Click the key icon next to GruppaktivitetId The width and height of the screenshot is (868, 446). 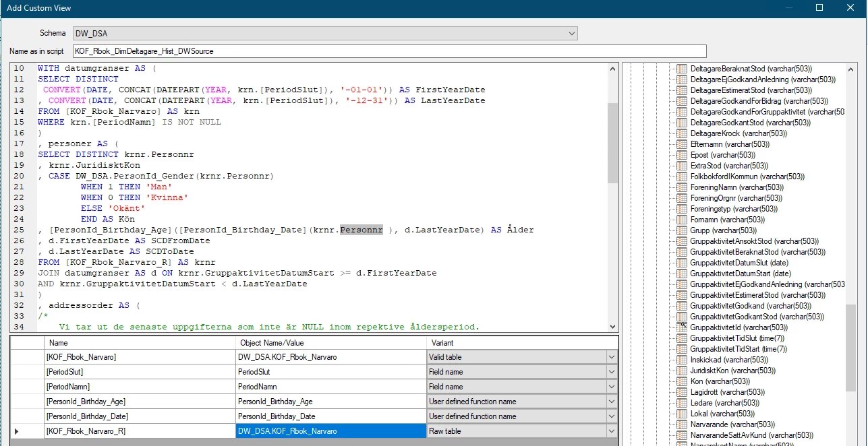click(x=682, y=327)
